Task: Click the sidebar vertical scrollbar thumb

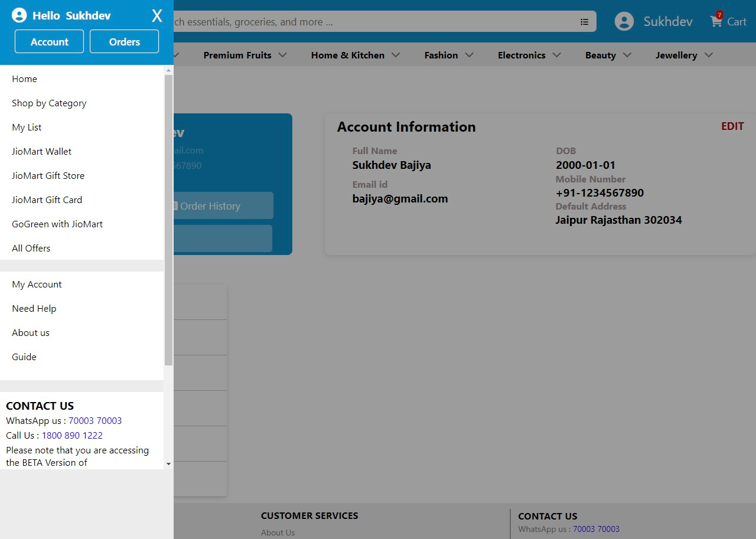Action: [168, 220]
